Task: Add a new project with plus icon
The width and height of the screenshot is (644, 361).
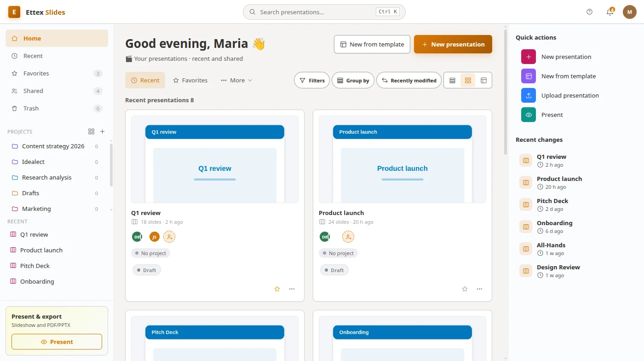Action: pos(103,131)
